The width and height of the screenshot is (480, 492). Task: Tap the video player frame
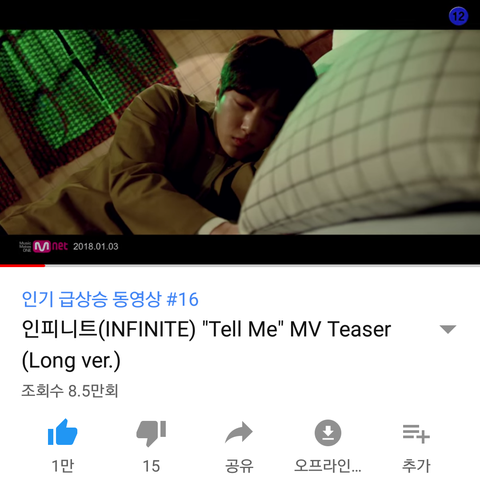(x=240, y=132)
